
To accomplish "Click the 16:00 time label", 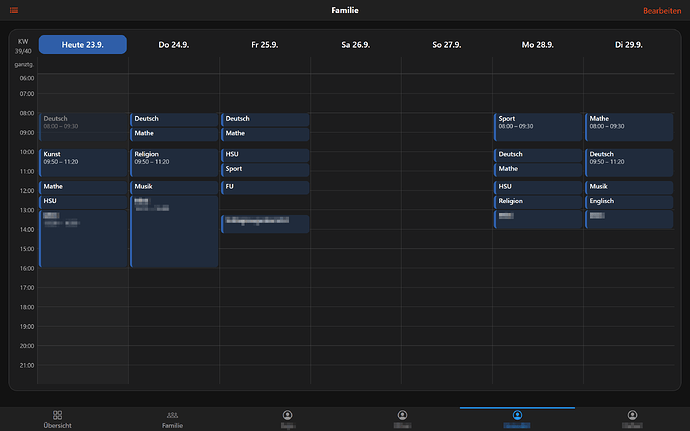I will (x=27, y=268).
